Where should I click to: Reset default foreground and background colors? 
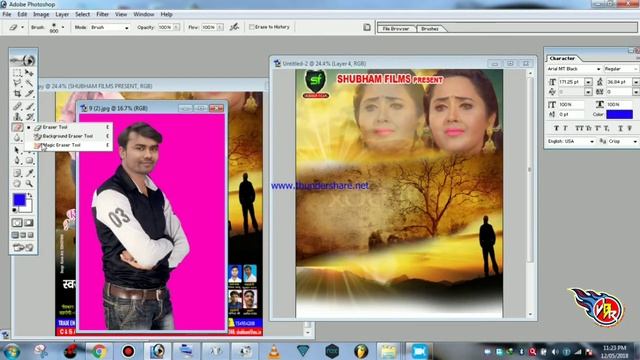[x=15, y=210]
